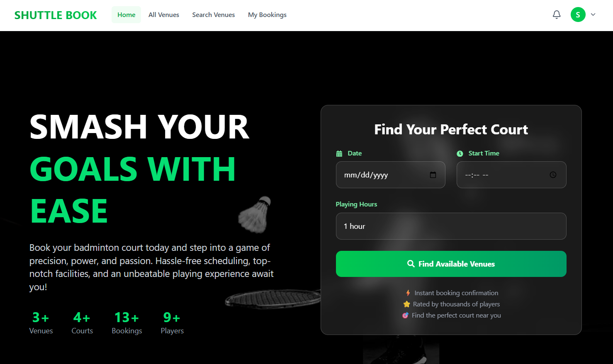Expand the user account chevron menu

point(593,15)
